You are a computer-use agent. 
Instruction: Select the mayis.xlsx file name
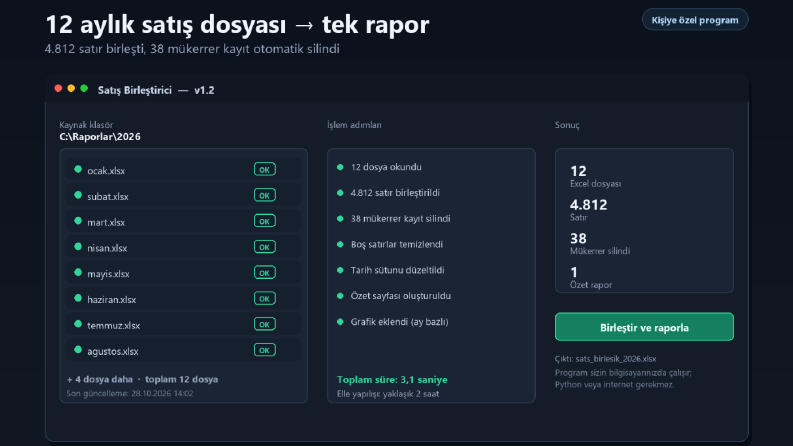pos(108,274)
